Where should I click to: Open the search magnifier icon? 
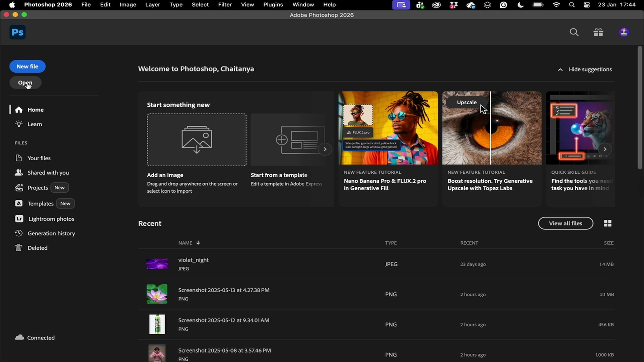pos(574,33)
